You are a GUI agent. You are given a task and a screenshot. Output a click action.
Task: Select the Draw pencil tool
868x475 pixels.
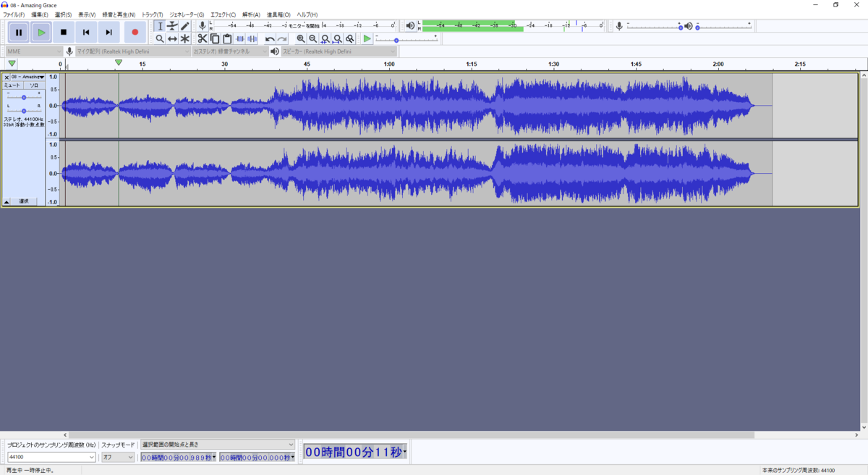tap(184, 26)
